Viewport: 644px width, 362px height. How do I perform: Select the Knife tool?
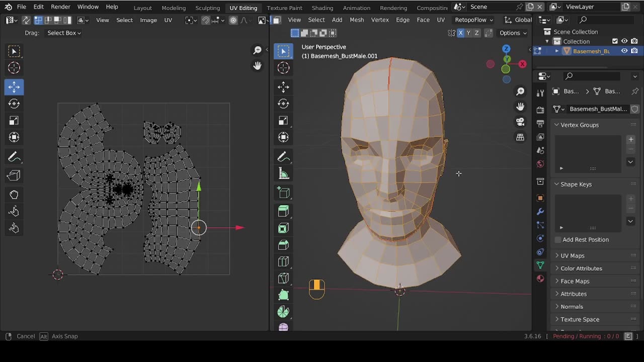[x=283, y=278]
